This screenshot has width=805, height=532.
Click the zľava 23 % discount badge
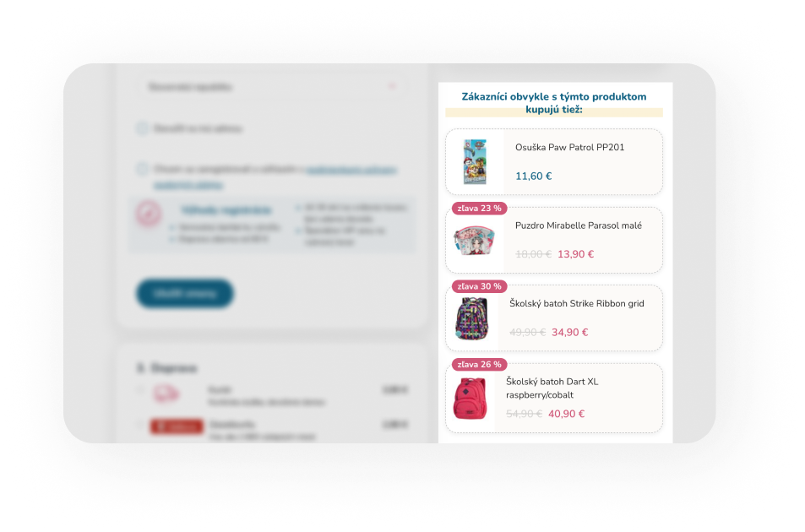(x=480, y=209)
